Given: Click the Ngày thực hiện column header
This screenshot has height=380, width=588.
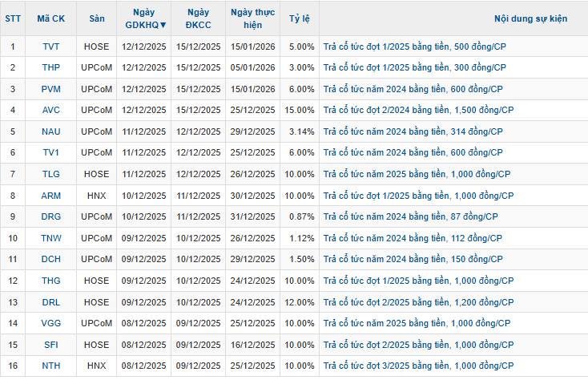Looking at the screenshot, I should [253, 18].
